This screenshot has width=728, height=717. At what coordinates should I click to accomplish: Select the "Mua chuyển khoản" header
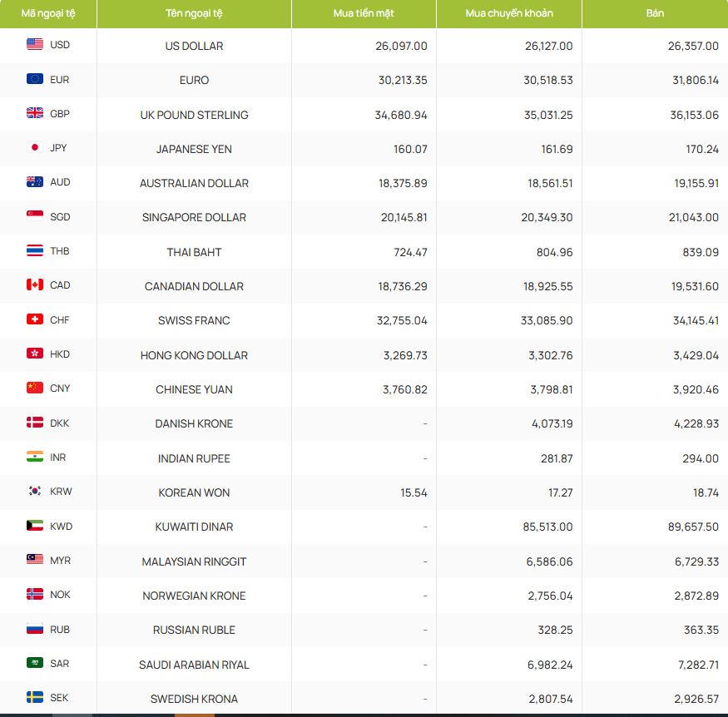click(508, 13)
